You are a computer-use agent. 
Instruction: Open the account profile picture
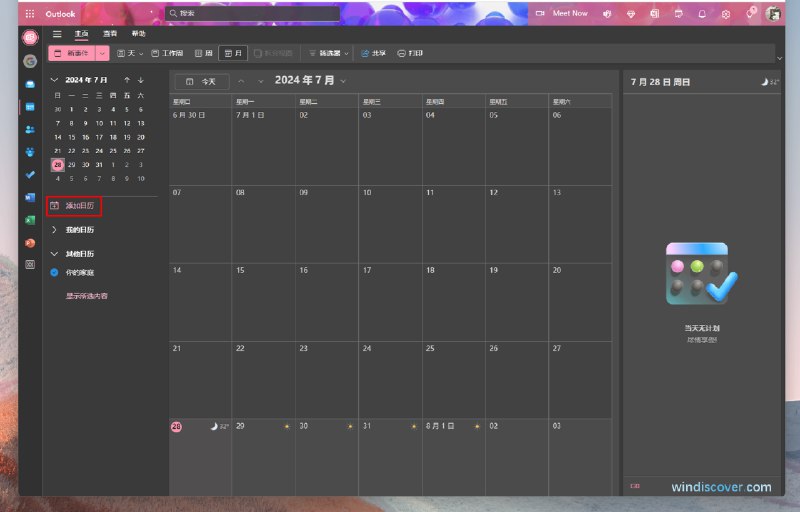pyautogui.click(x=773, y=14)
